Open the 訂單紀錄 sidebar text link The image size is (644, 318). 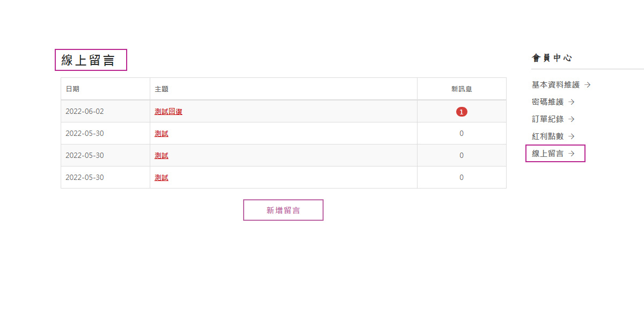click(x=548, y=119)
